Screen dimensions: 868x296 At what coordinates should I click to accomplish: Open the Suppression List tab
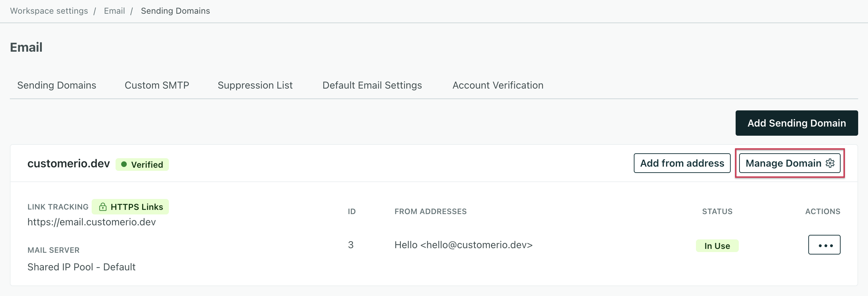[255, 85]
